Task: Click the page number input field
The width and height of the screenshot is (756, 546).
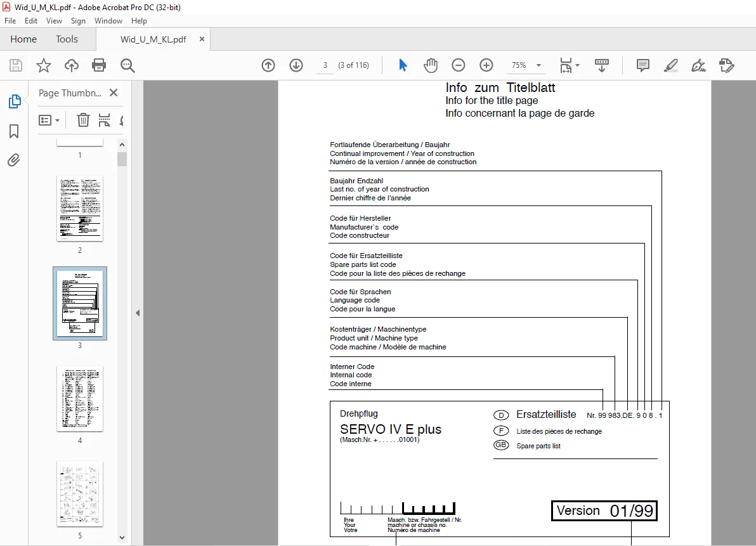Action: pos(325,65)
